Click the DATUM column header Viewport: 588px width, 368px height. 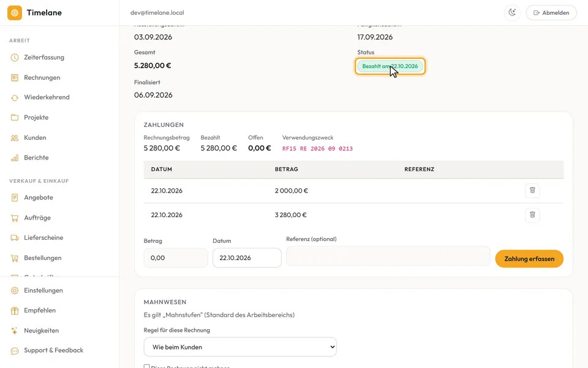[x=162, y=169]
